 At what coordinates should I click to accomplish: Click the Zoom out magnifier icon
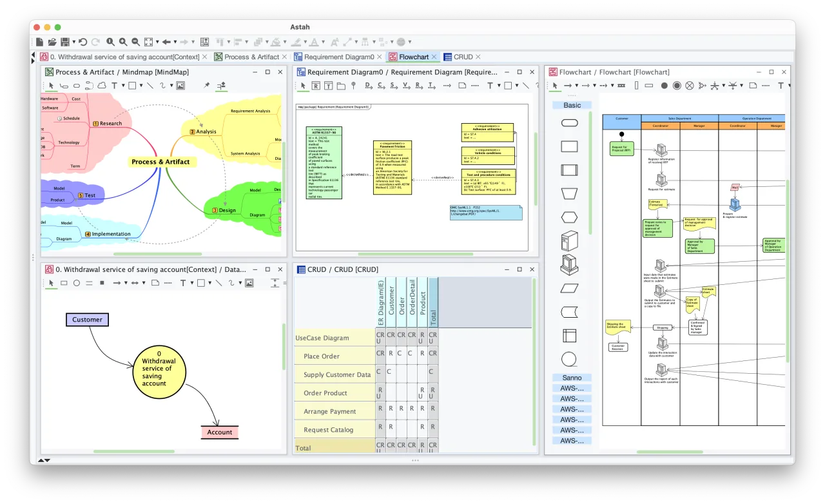[135, 42]
